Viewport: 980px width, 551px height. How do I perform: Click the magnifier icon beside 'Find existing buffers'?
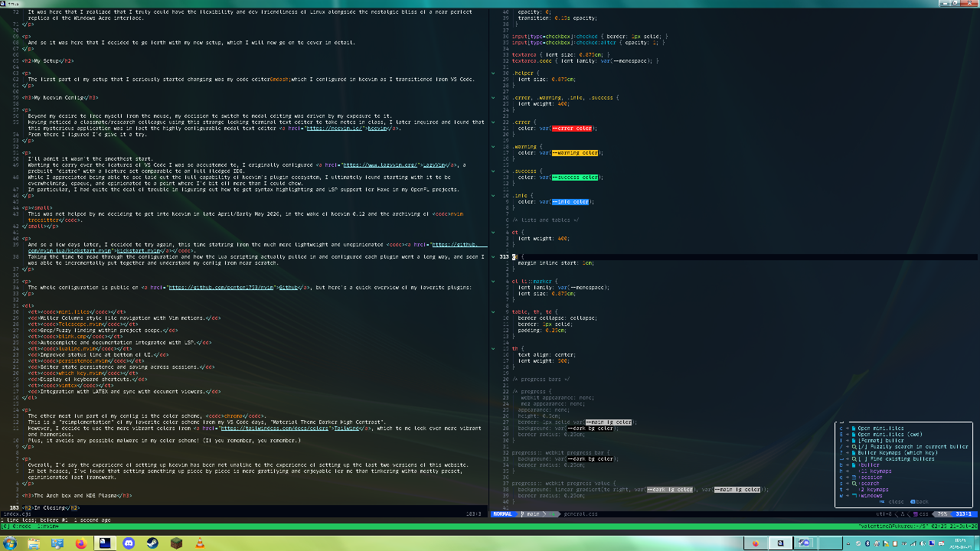coord(854,459)
